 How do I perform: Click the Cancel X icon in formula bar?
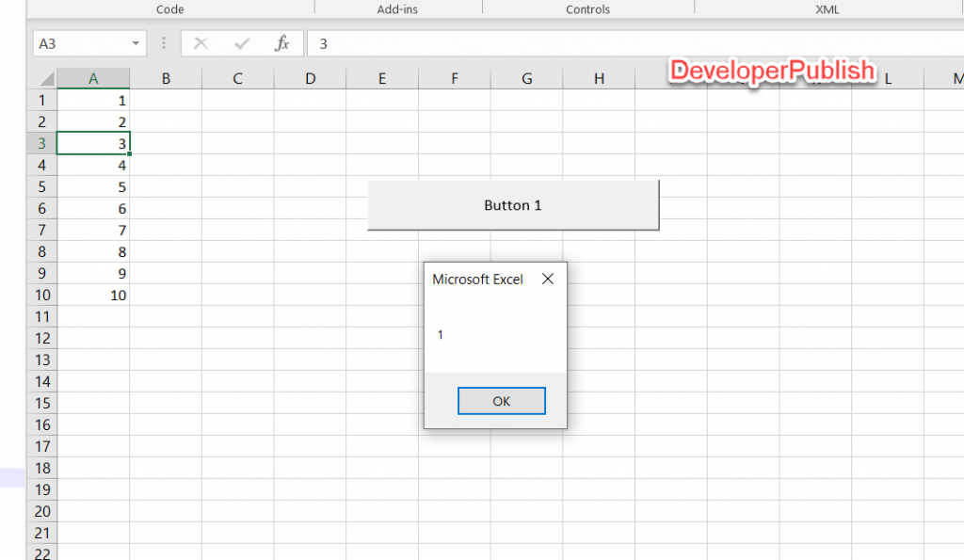pyautogui.click(x=201, y=43)
